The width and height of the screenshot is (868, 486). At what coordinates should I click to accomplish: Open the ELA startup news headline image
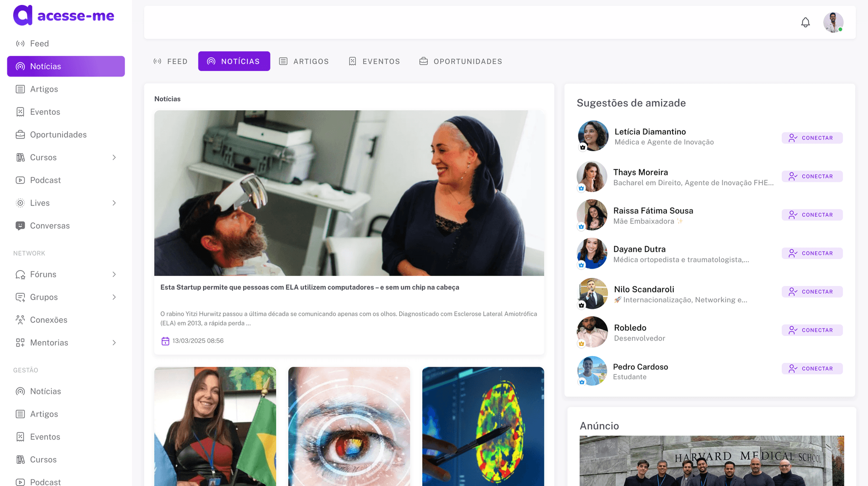pyautogui.click(x=349, y=193)
